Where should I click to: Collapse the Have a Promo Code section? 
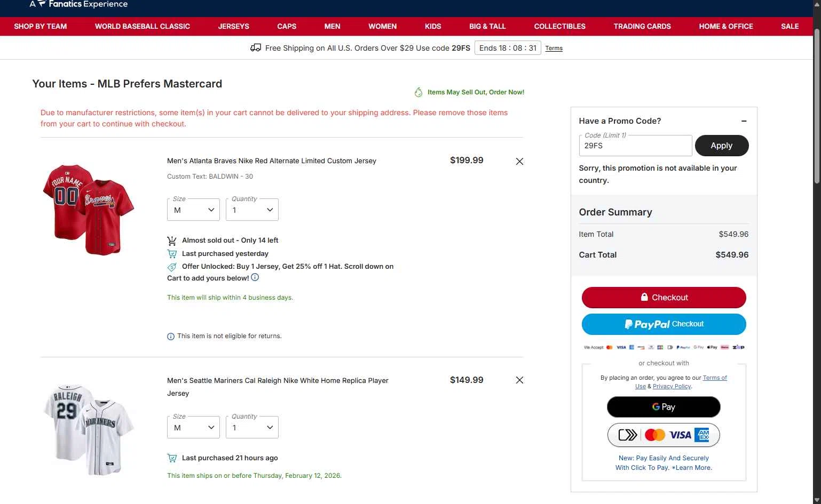[x=744, y=121]
